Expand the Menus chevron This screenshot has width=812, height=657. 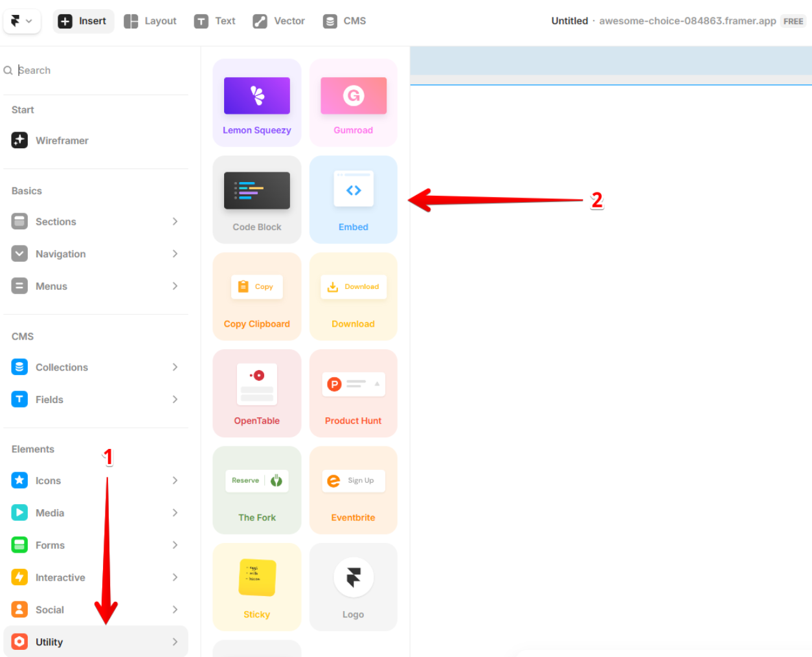click(175, 286)
